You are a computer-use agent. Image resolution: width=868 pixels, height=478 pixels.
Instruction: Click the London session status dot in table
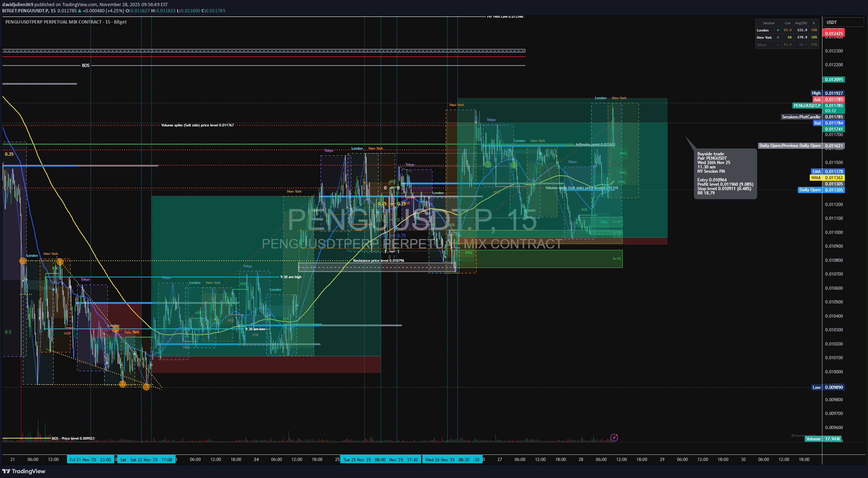click(x=778, y=30)
